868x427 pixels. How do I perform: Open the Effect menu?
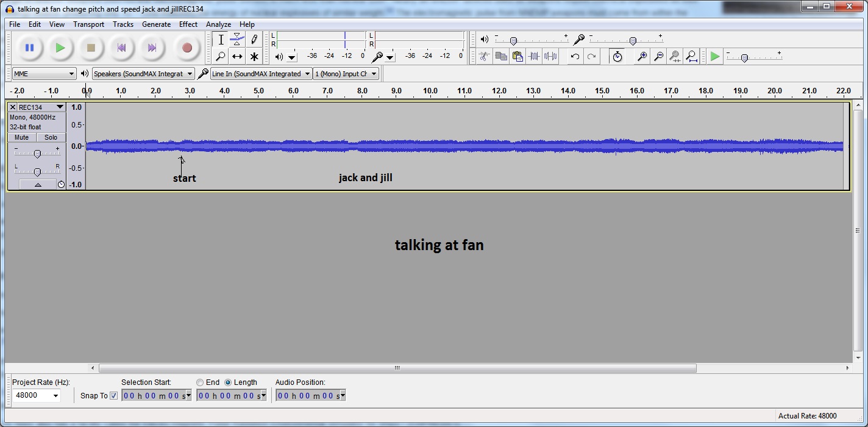tap(188, 24)
